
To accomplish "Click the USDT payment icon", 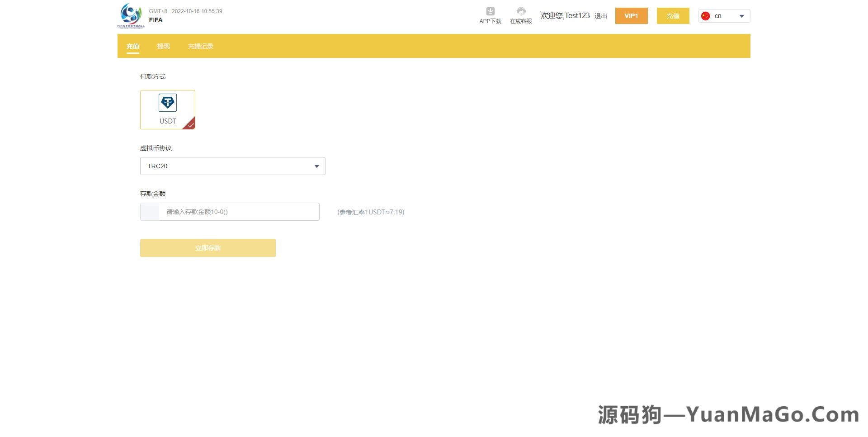I will pyautogui.click(x=168, y=103).
